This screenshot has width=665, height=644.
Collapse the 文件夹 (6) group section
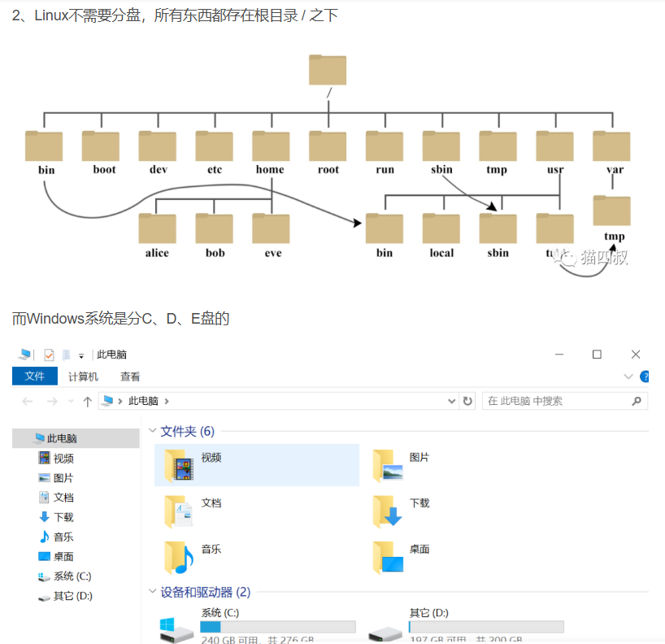tap(151, 432)
